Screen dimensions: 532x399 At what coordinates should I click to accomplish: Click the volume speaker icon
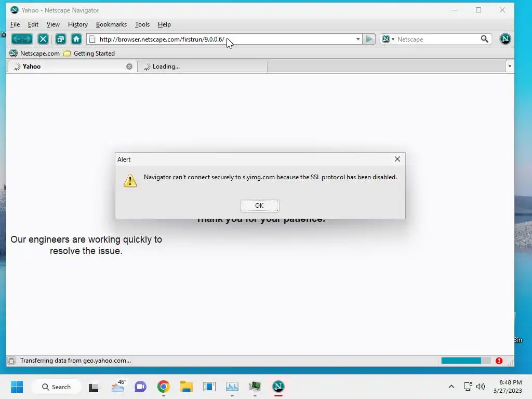(x=481, y=387)
